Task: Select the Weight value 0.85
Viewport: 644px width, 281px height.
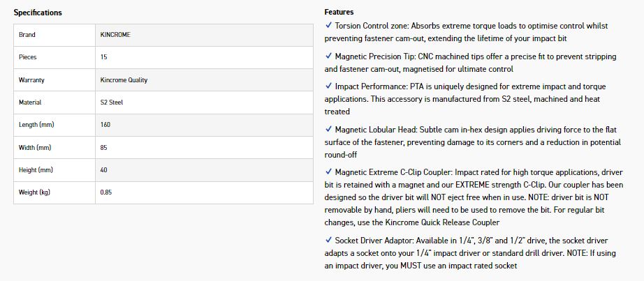Action: 106,192
